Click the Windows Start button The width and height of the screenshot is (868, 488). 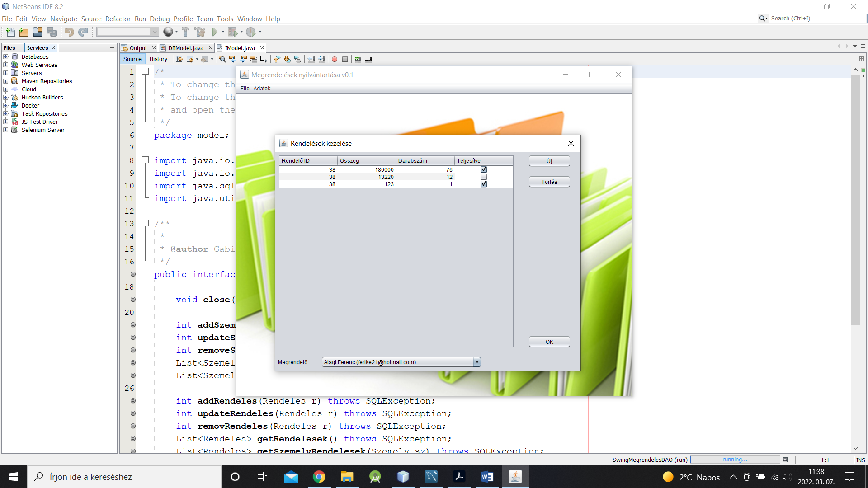coord(14,477)
